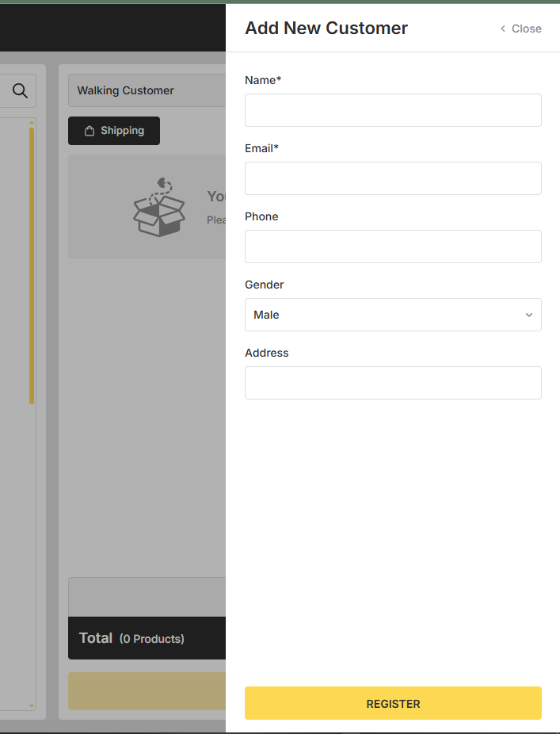Close the Add New Customer panel
This screenshot has height=734, width=560.
click(520, 29)
